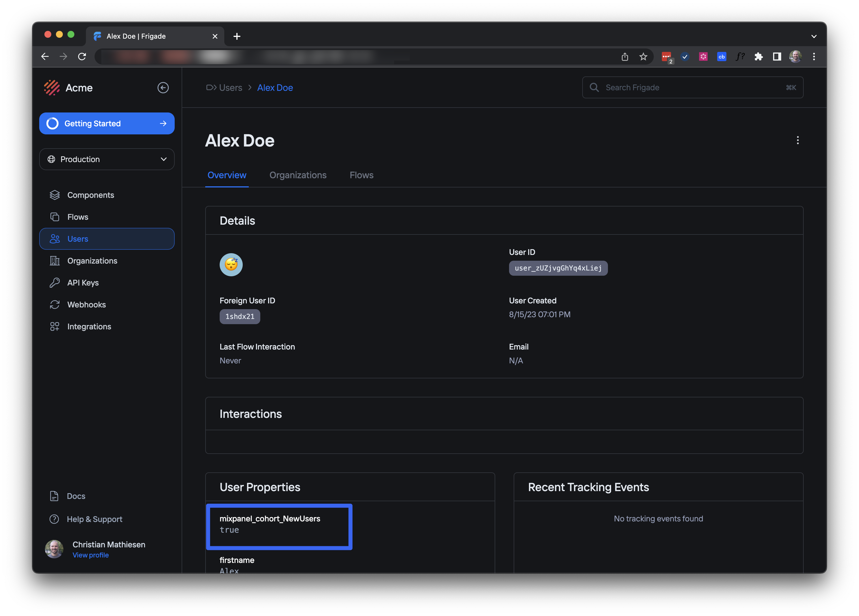Go to Flows in the sidebar
This screenshot has height=616, width=859.
tap(77, 217)
